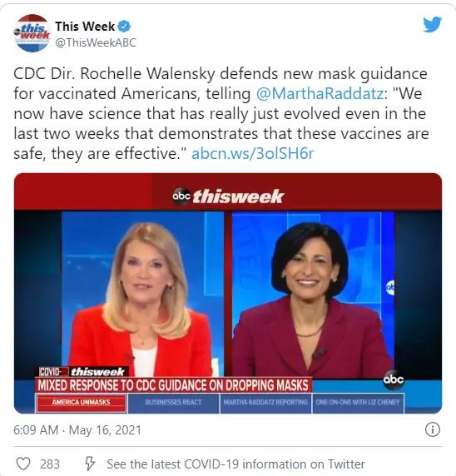Click the tweet info circle icon
The height and width of the screenshot is (476, 456).
(x=433, y=429)
